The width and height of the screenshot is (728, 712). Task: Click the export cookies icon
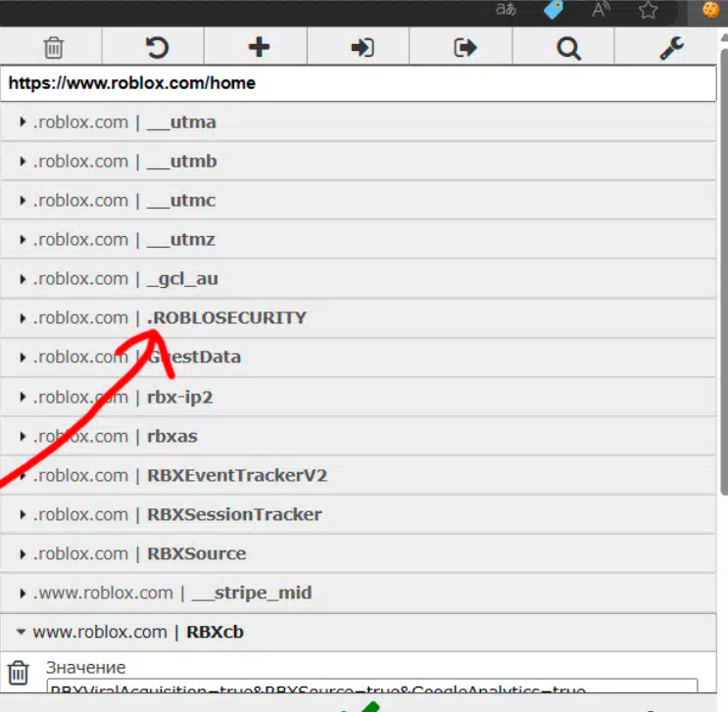tap(464, 47)
